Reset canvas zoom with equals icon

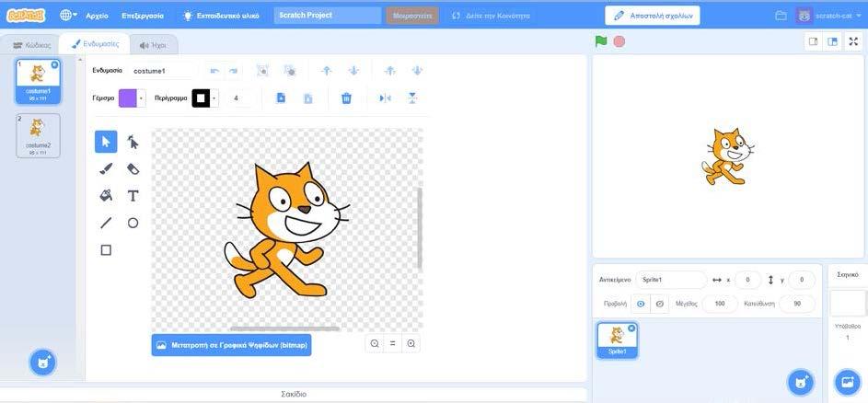[392, 343]
